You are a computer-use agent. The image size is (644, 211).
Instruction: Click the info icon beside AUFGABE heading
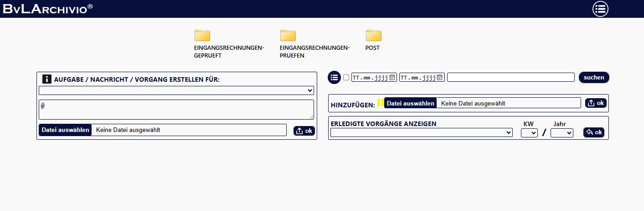[x=47, y=79]
